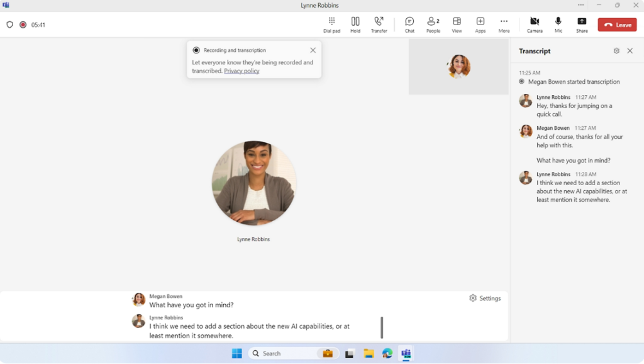644x364 pixels.
Task: Open the Transcript settings gear menu
Action: 616,51
